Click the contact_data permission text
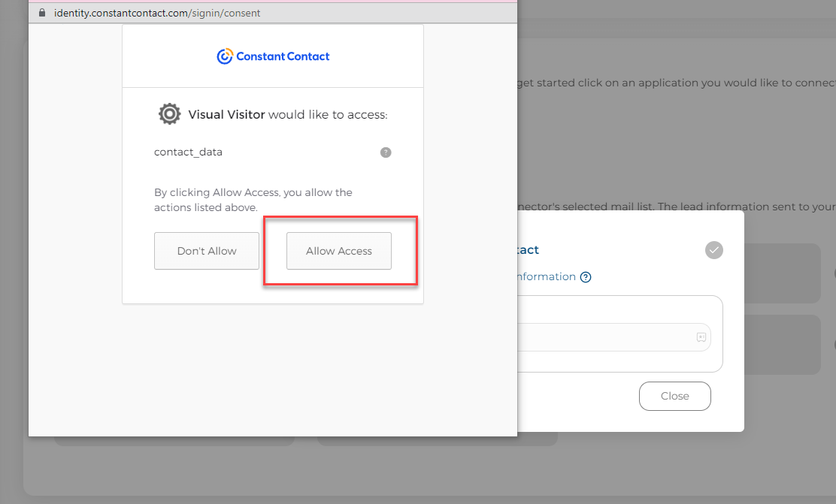 (188, 152)
